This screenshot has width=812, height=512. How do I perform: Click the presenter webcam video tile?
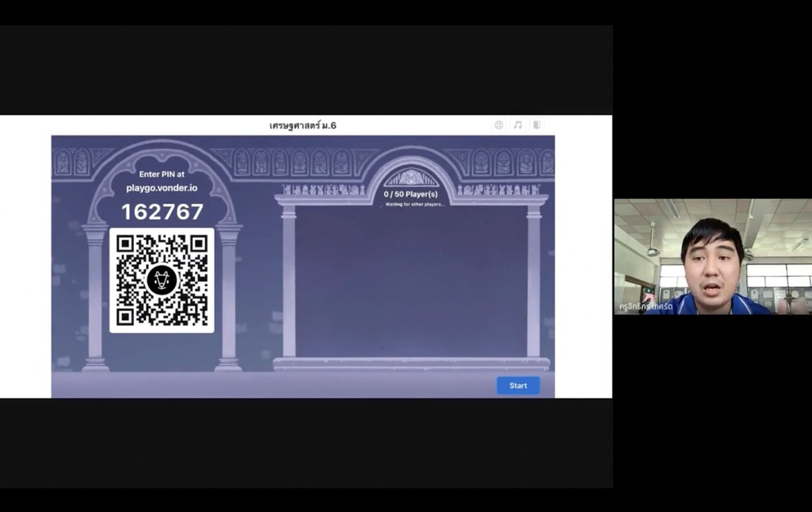(x=713, y=256)
